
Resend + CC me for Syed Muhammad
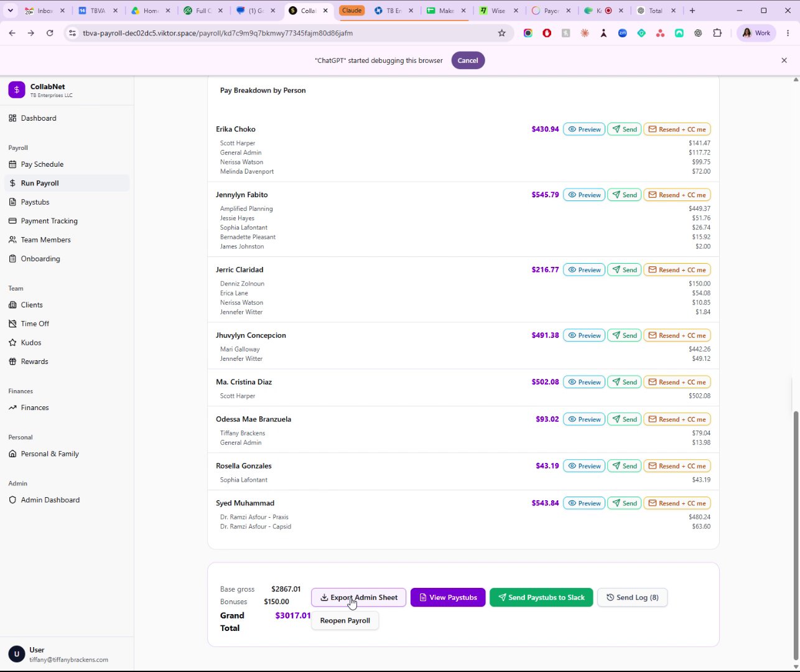(677, 503)
